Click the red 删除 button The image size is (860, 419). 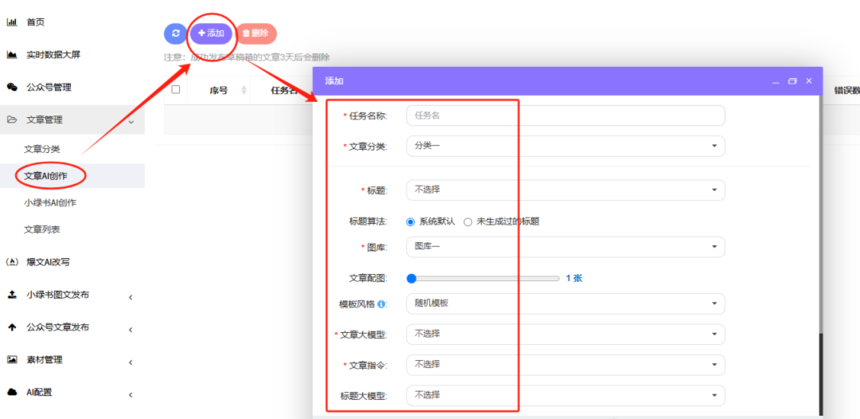255,33
